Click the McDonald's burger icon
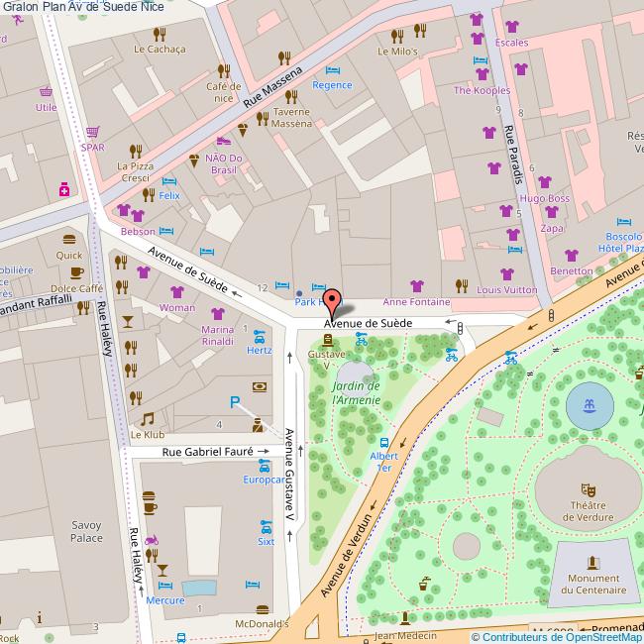Screen dimensions: 644x644 tap(263, 609)
